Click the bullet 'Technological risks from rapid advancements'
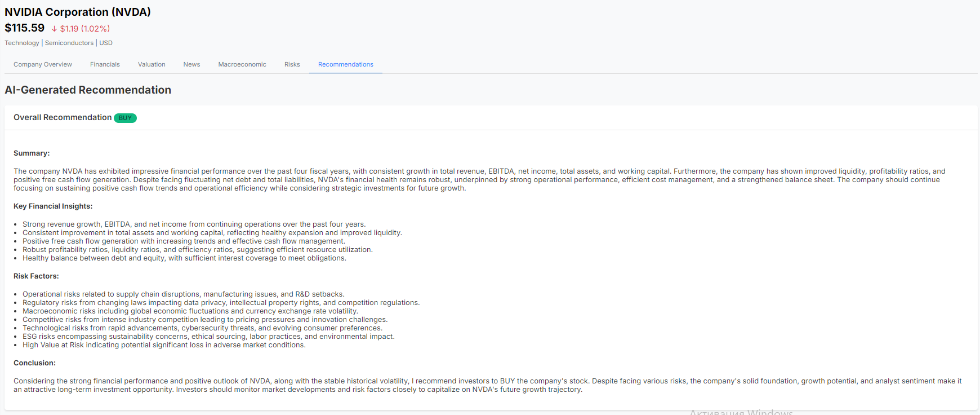 202,328
